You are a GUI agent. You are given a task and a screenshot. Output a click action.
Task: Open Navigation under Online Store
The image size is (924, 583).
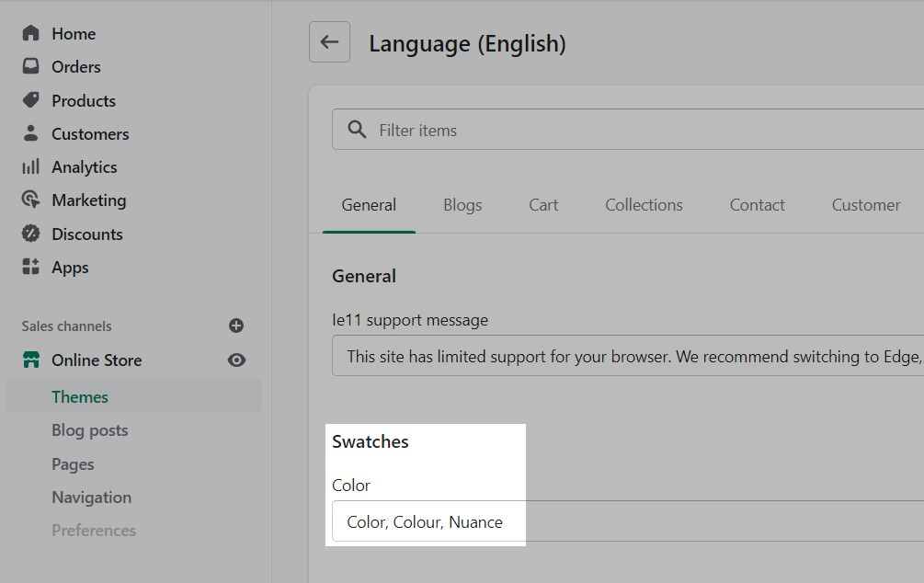click(x=91, y=497)
